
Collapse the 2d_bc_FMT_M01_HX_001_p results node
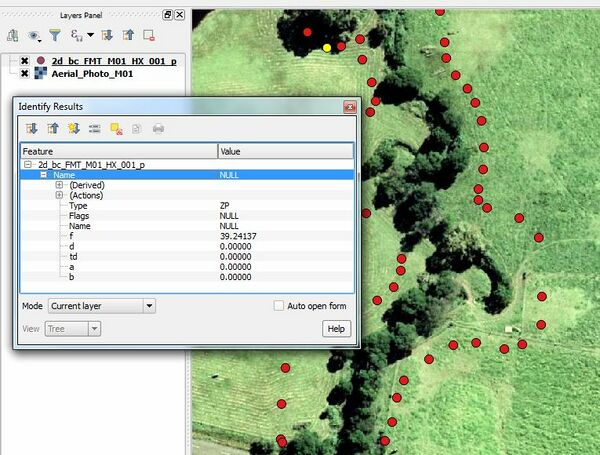[x=27, y=164]
